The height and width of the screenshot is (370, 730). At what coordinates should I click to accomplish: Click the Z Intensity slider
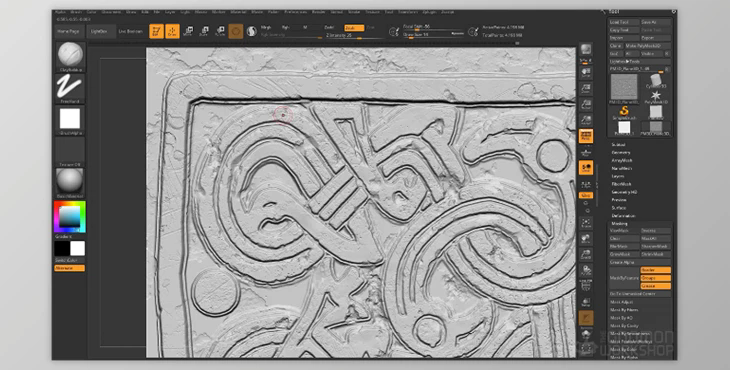pyautogui.click(x=354, y=35)
